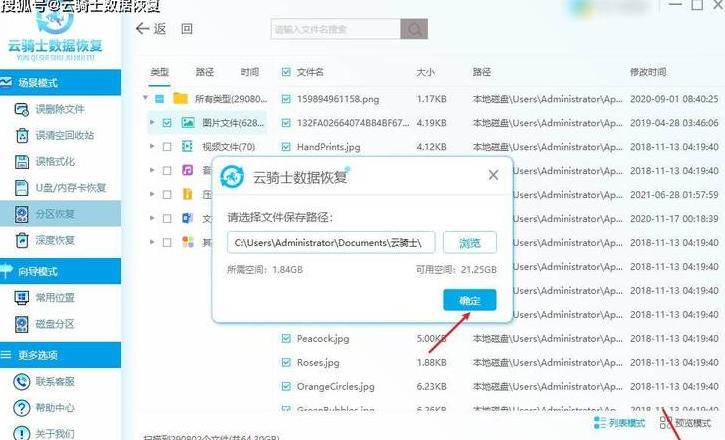This screenshot has width=725, height=440.
Task: Select the 深度恢复 deep recovery icon
Action: pos(22,240)
